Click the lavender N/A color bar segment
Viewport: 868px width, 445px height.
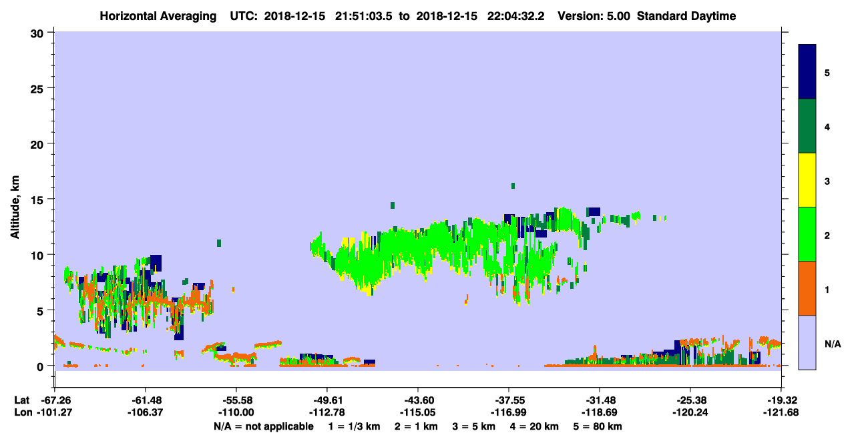tap(807, 342)
